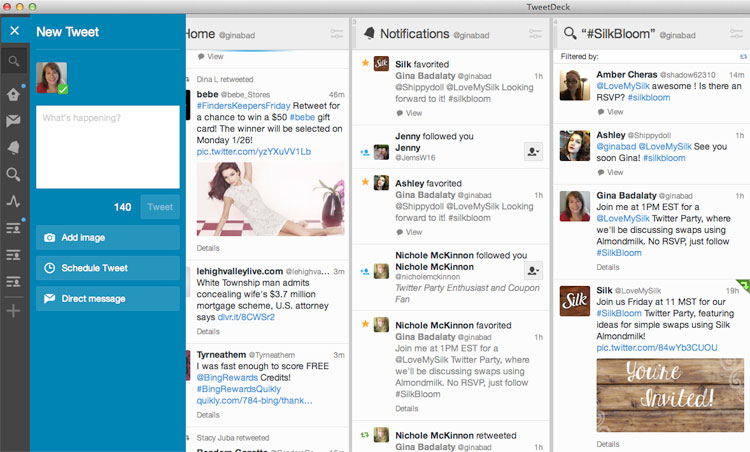Click View under Amber Cheras tweet
The width and height of the screenshot is (750, 452).
pos(610,112)
